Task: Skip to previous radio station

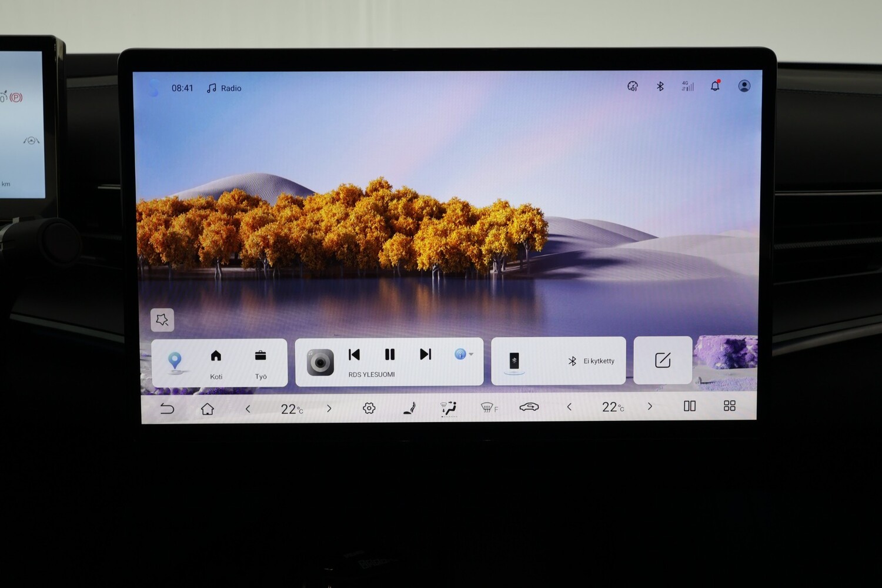Action: click(354, 355)
